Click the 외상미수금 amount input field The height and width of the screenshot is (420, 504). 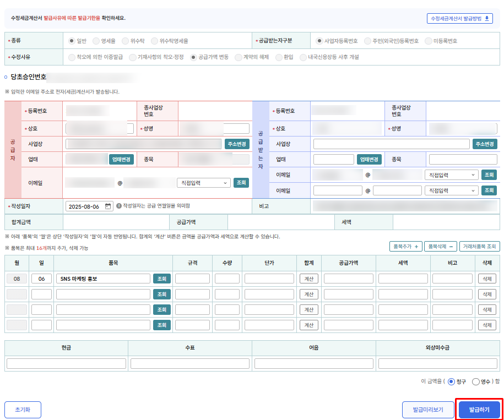(x=438, y=363)
